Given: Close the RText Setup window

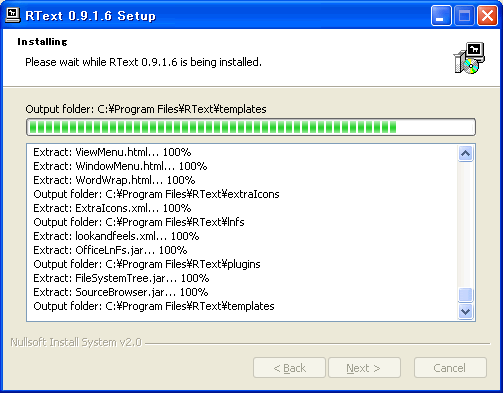Looking at the screenshot, I should pos(487,15).
